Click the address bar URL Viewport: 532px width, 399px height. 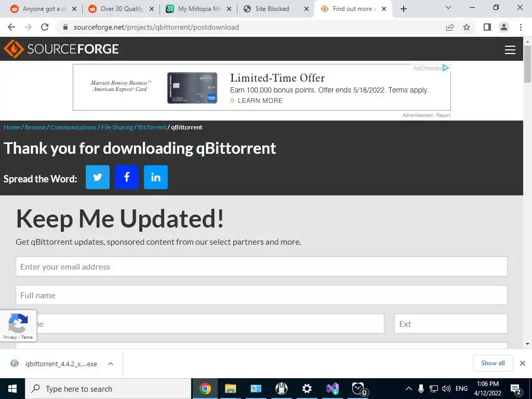pyautogui.click(x=156, y=27)
